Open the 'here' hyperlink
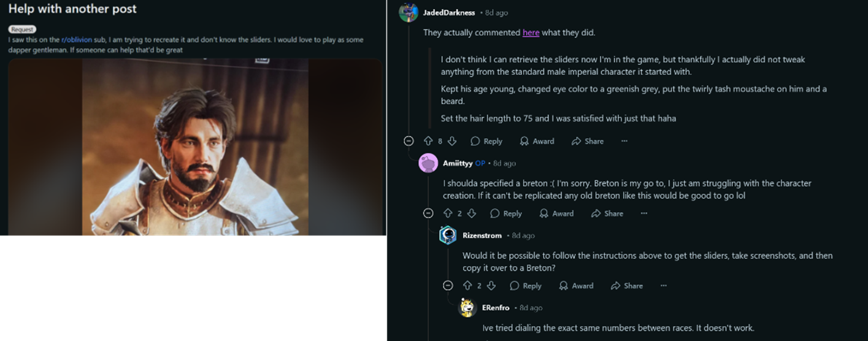Screen dimensions: 868x341 [531, 33]
